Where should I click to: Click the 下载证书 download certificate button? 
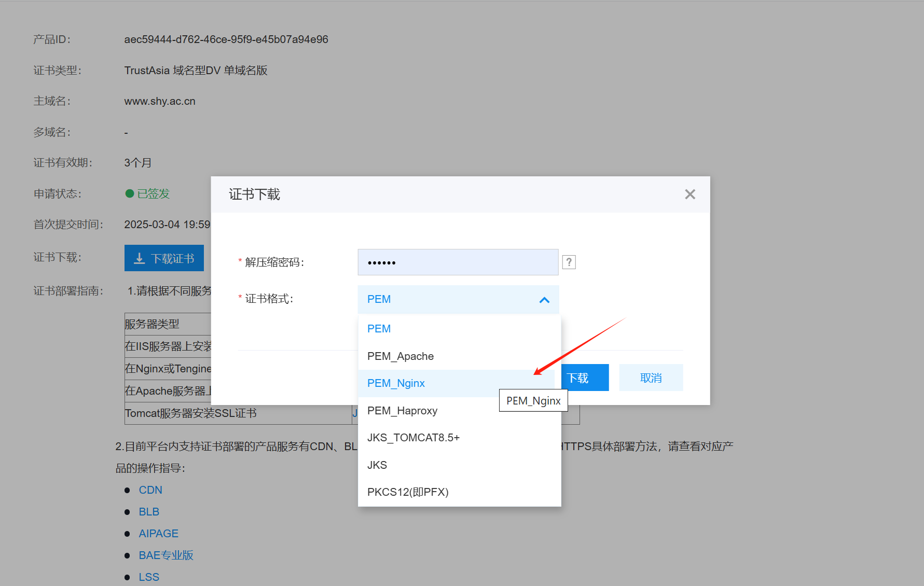(x=164, y=258)
